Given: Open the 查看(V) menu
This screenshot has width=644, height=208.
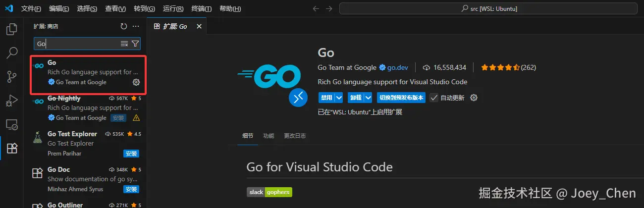Looking at the screenshot, I should (x=116, y=9).
